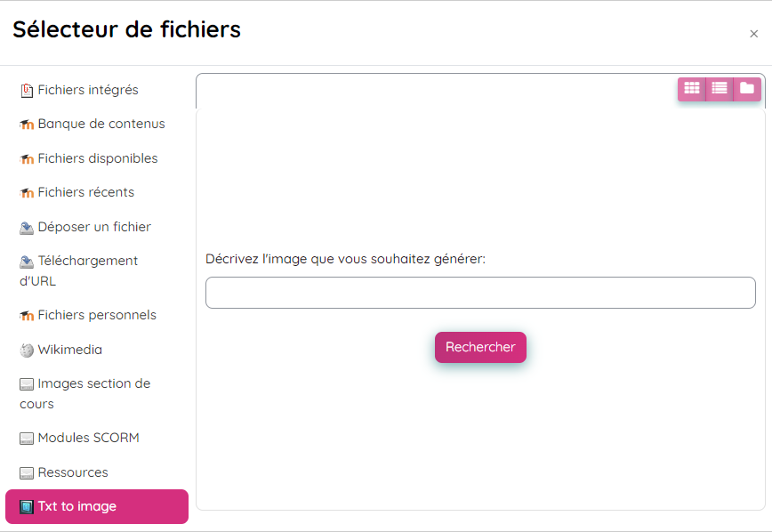Focus the image description text field

click(x=480, y=293)
